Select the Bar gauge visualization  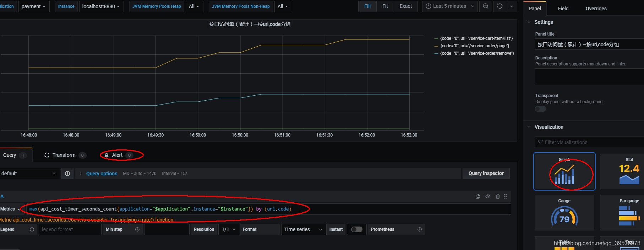(x=622, y=213)
